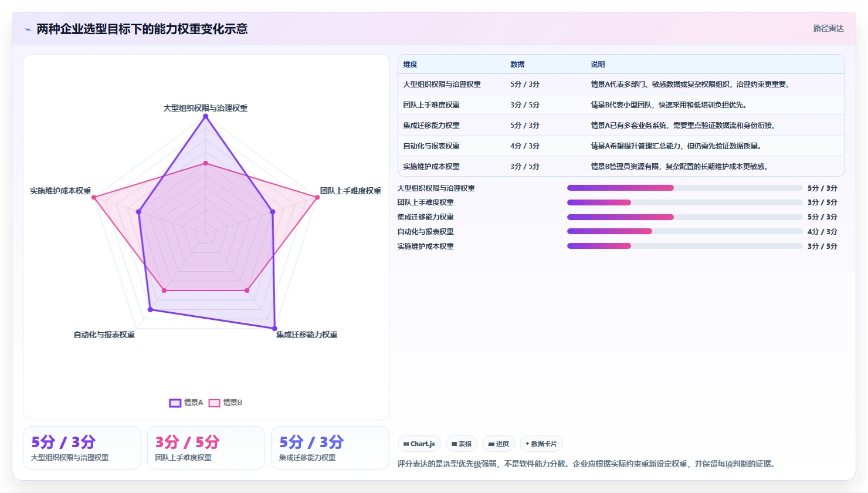This screenshot has width=868, height=493.
Task: Click 情景A data point on 团队上手难度权重 axis
Action: pyautogui.click(x=272, y=212)
